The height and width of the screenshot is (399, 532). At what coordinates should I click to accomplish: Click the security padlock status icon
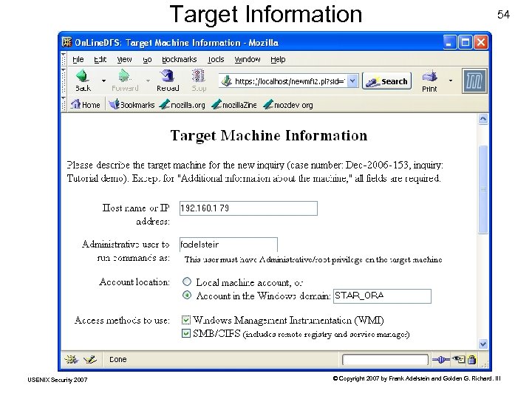(x=472, y=359)
